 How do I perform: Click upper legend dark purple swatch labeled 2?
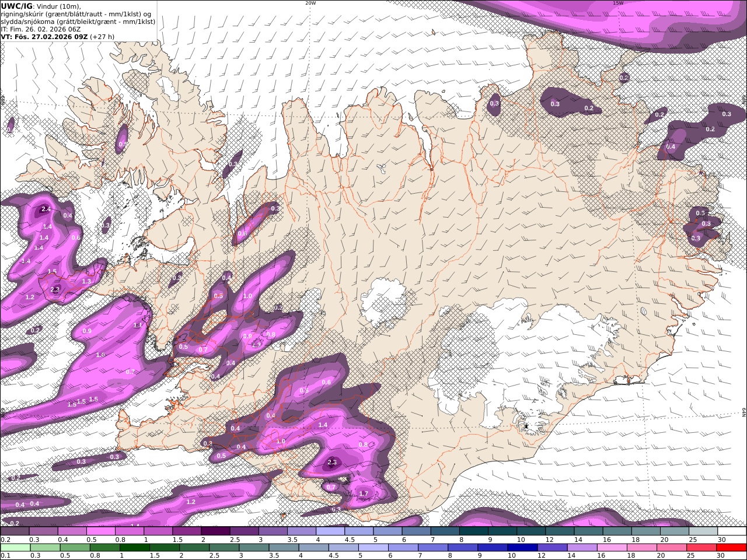215,531
